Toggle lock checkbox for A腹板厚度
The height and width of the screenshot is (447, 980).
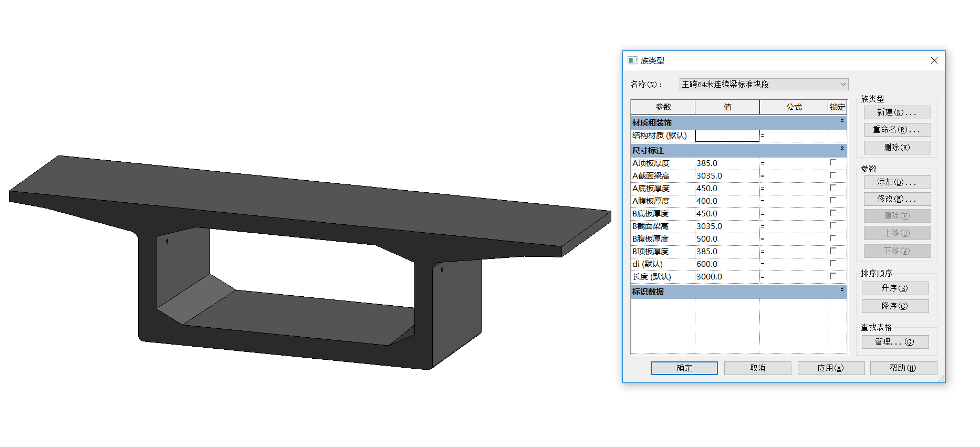coord(833,200)
